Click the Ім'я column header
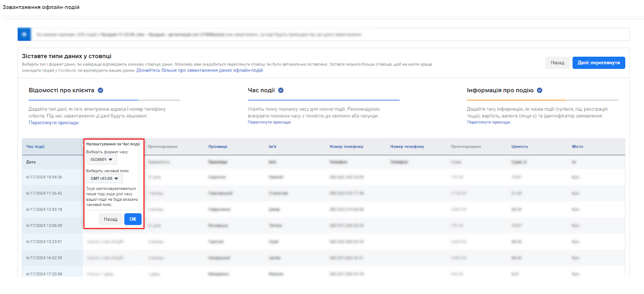Viewport: 644px width, 294px height. (x=272, y=147)
